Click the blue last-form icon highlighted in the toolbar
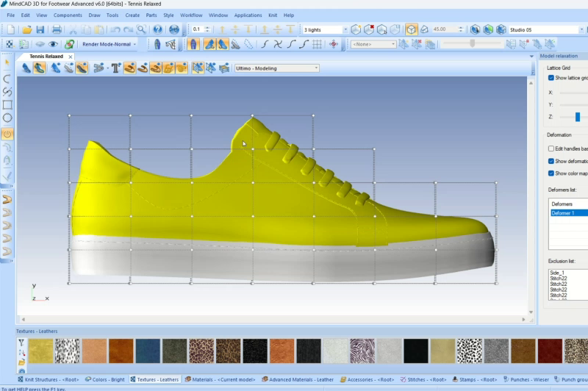This screenshot has height=391, width=588. [193, 44]
